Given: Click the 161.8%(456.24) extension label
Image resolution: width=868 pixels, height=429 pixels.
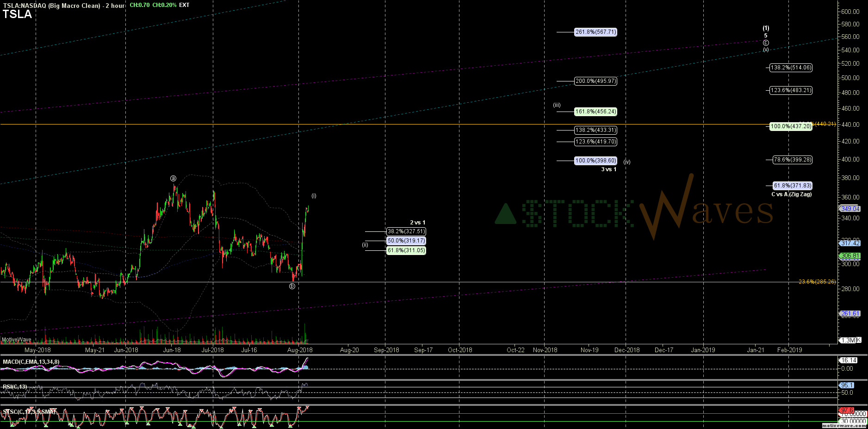Looking at the screenshot, I should [x=595, y=112].
